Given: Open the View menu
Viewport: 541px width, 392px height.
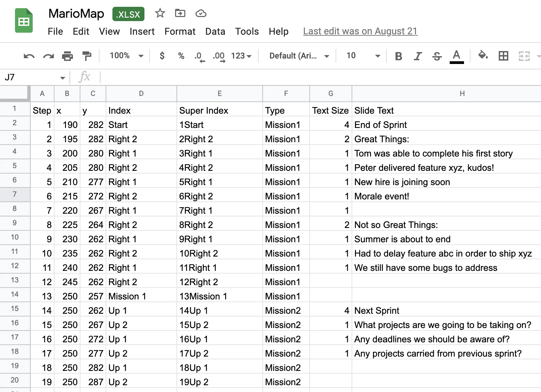Looking at the screenshot, I should click(x=109, y=32).
